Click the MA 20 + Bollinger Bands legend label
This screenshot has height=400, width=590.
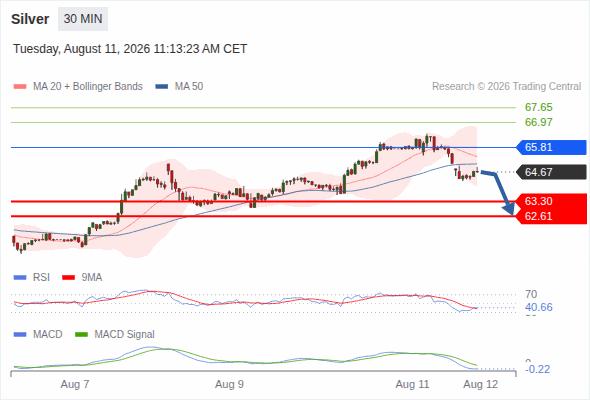88,87
